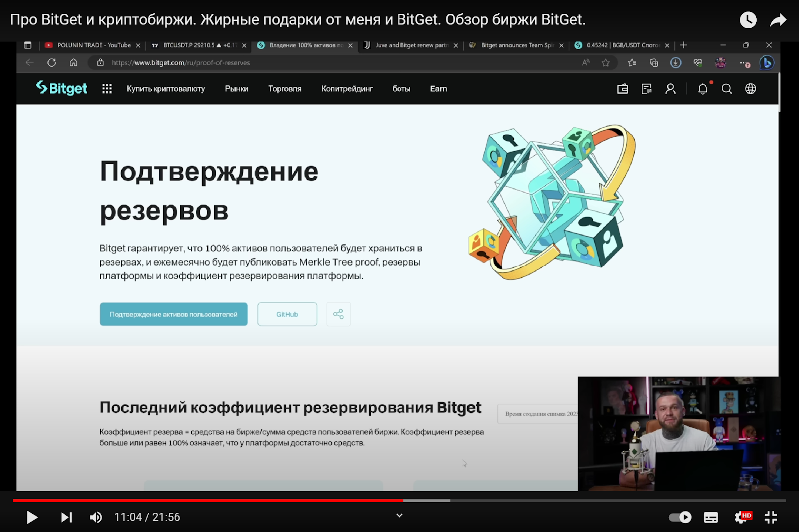Skip to the next video
The height and width of the screenshot is (532, 799).
tap(66, 517)
